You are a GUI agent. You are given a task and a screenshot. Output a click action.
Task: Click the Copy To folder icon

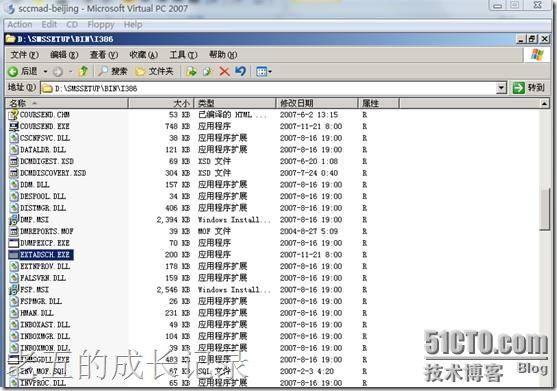(x=208, y=72)
